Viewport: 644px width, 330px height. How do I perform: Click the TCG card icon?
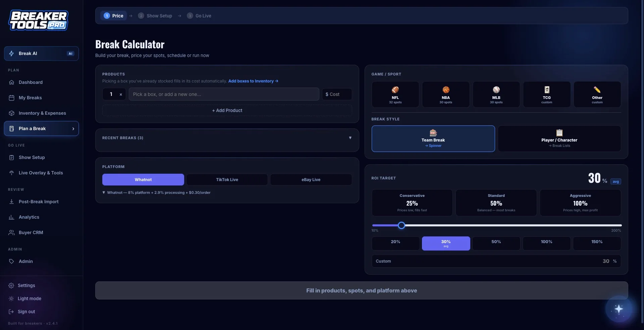point(547,90)
